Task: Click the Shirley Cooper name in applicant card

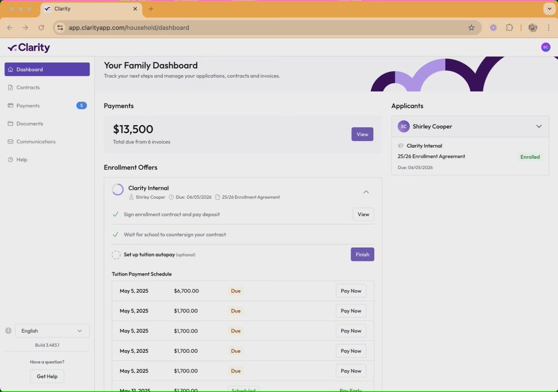Action: coord(432,127)
